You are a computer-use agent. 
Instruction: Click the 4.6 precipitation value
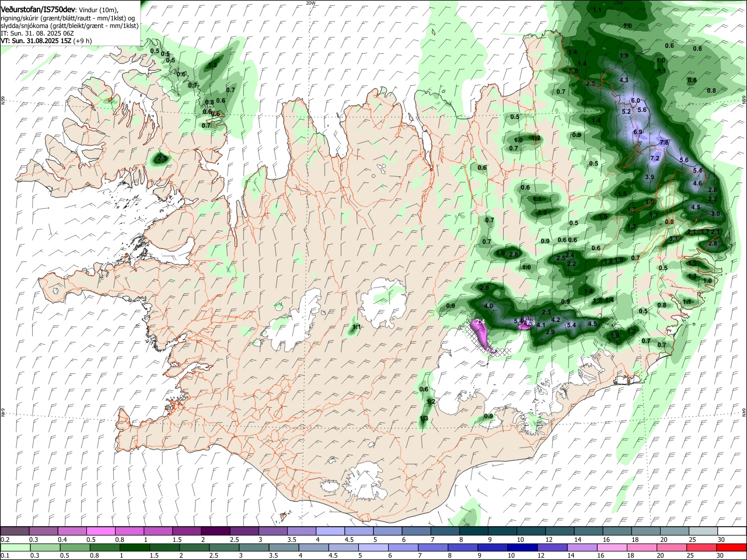(x=697, y=183)
